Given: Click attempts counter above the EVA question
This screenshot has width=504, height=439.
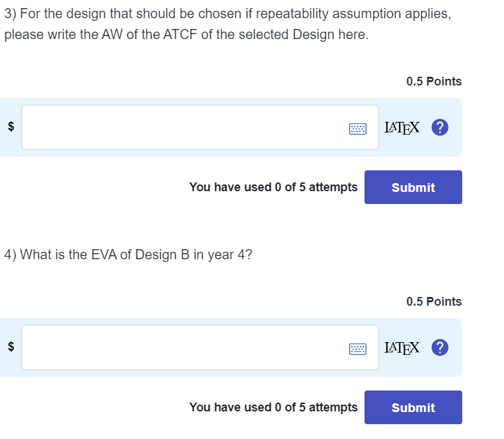Looking at the screenshot, I should coord(273,187).
